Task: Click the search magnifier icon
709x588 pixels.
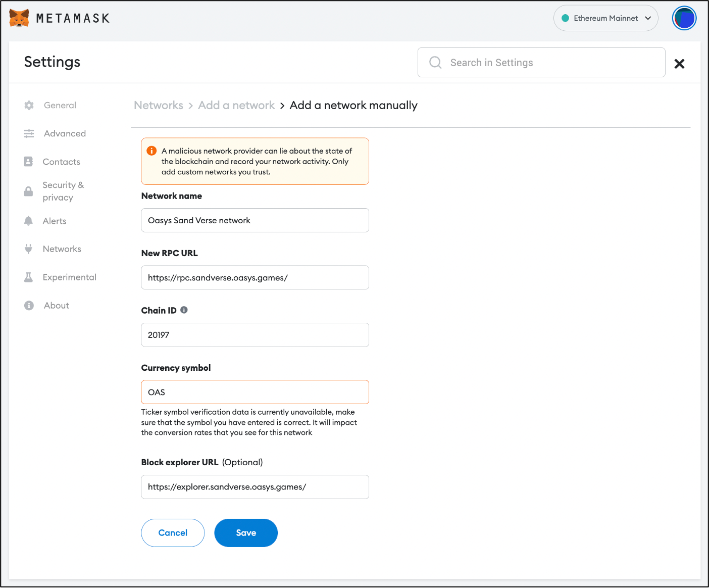Action: click(435, 62)
